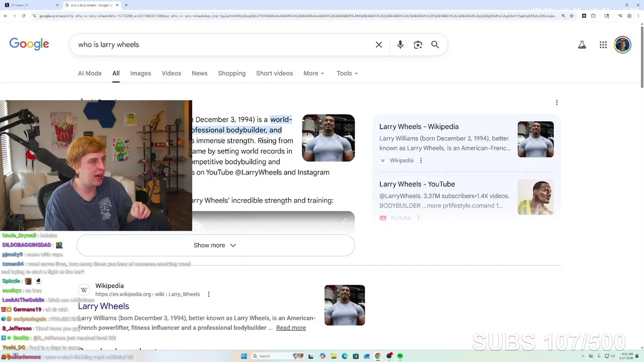This screenshot has height=362, width=644.
Task: Reload the page with the refresh icon
Action: click(24, 16)
